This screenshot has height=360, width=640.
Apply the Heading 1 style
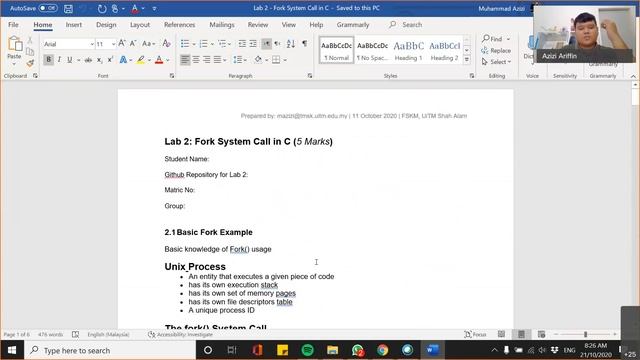click(409, 50)
